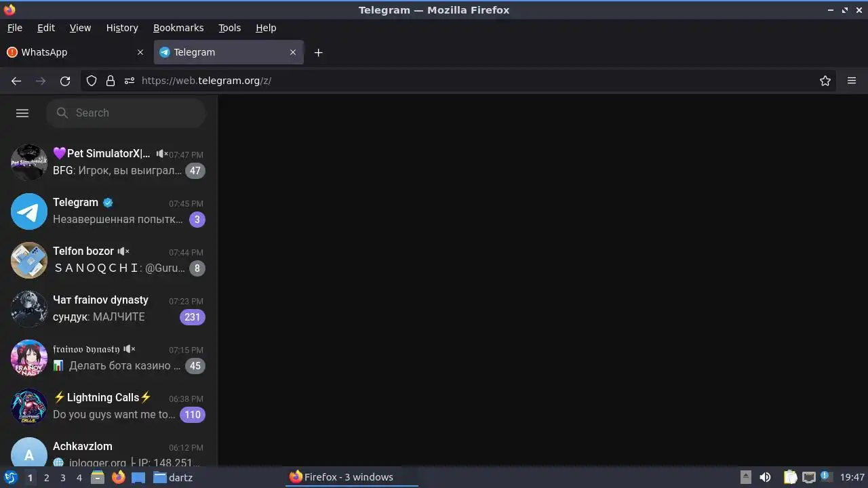Open the Tools menu

tap(230, 28)
